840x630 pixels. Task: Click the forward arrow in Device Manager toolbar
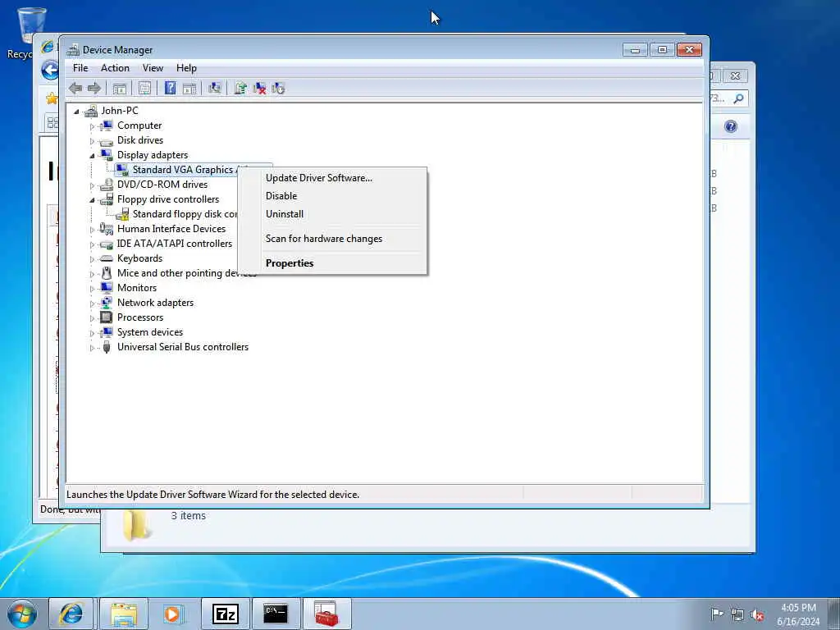(94, 89)
